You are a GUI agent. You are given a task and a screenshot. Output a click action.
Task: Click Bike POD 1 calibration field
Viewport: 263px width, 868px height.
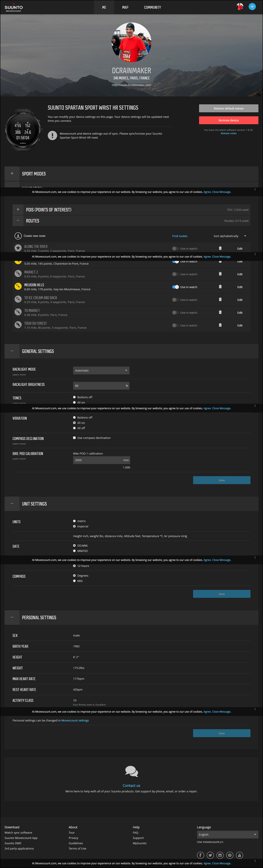101,460
